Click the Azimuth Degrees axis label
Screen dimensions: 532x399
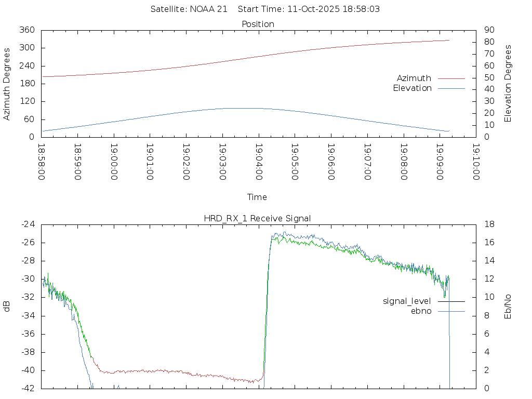(x=7, y=84)
